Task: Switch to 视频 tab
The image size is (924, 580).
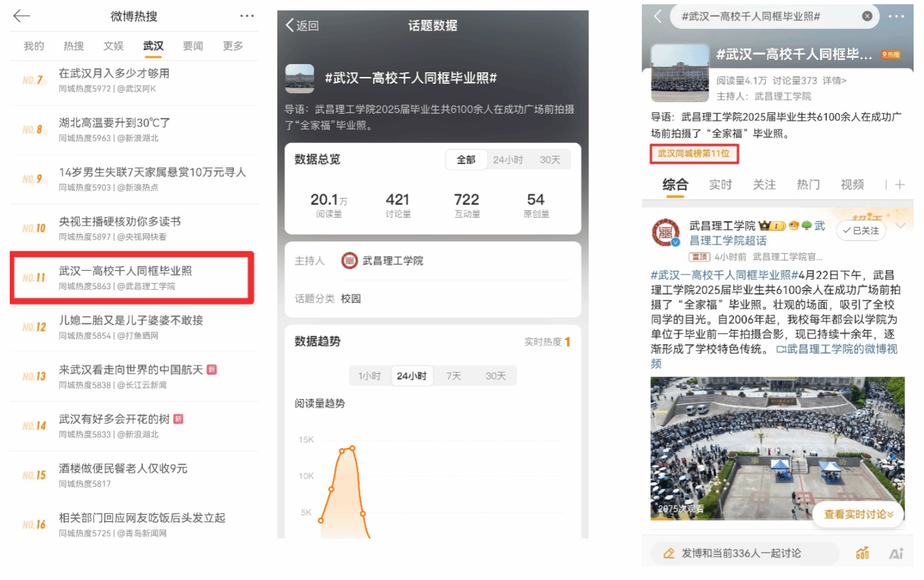Action: (852, 185)
